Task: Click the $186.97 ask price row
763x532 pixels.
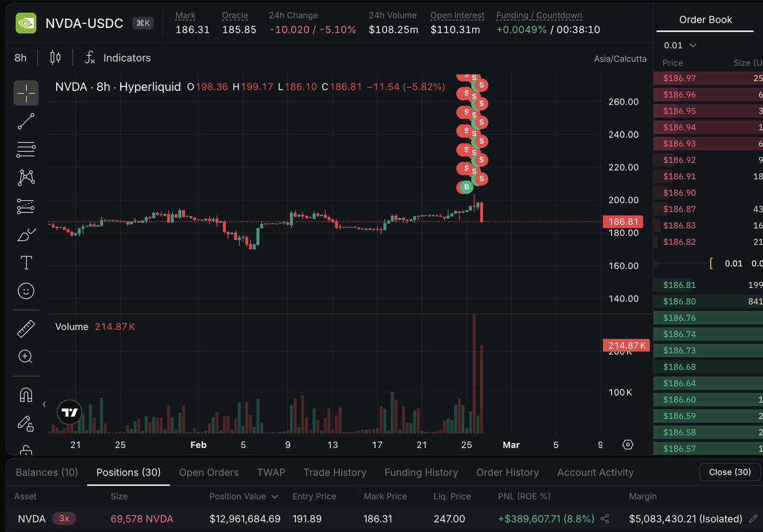Action: click(x=708, y=78)
